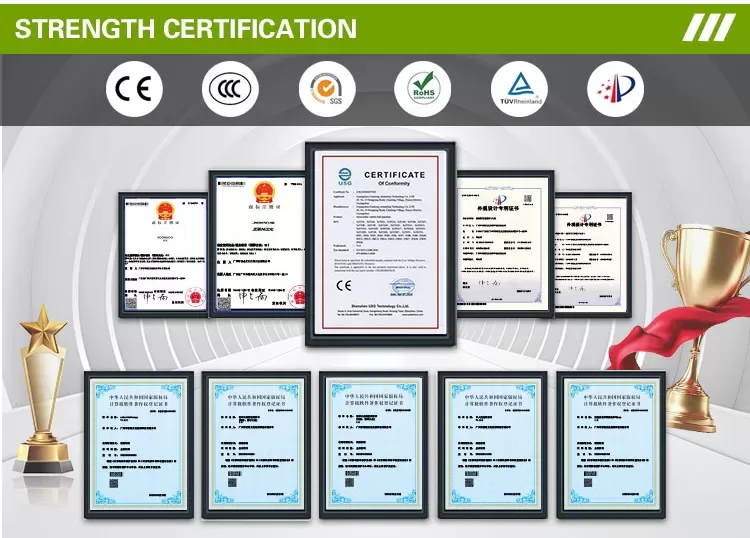
Task: Select the CCC certification mark icon
Action: [x=231, y=89]
